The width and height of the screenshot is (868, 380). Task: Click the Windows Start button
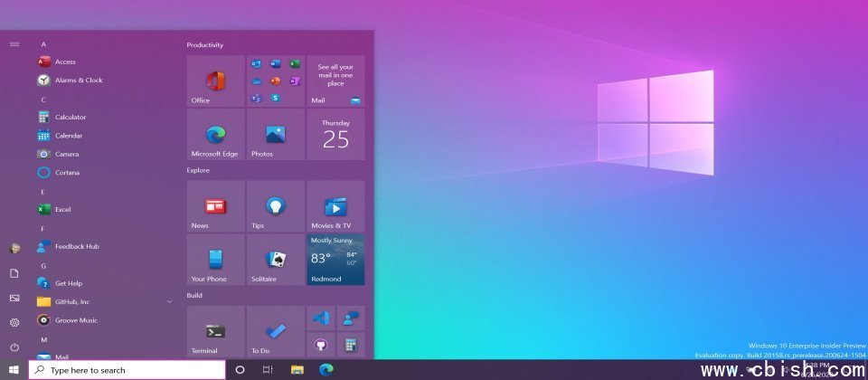[14, 369]
